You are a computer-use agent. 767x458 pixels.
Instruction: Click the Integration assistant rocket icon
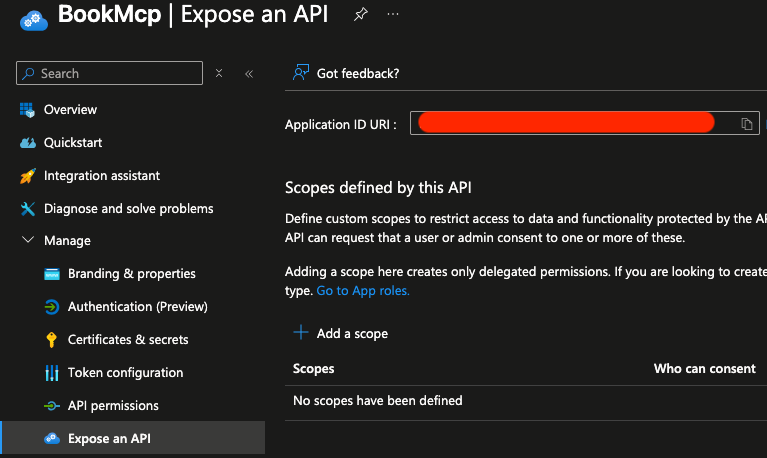(27, 176)
